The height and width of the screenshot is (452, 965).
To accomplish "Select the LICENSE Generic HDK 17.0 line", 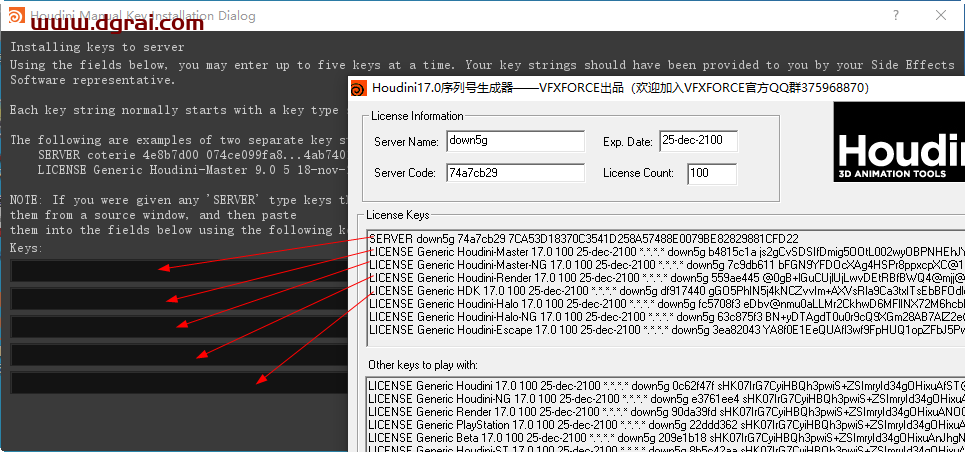I will pos(667,291).
